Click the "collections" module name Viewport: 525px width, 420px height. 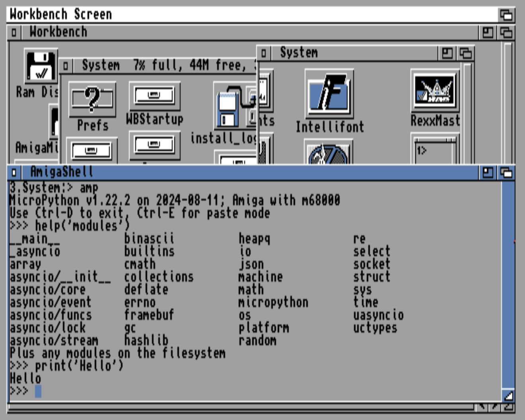pos(159,277)
